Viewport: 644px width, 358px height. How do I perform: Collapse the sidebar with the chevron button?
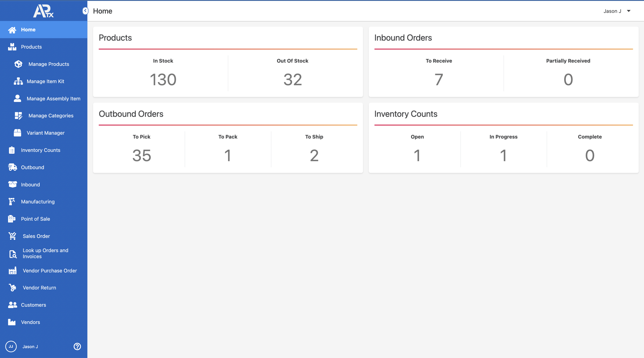(85, 11)
